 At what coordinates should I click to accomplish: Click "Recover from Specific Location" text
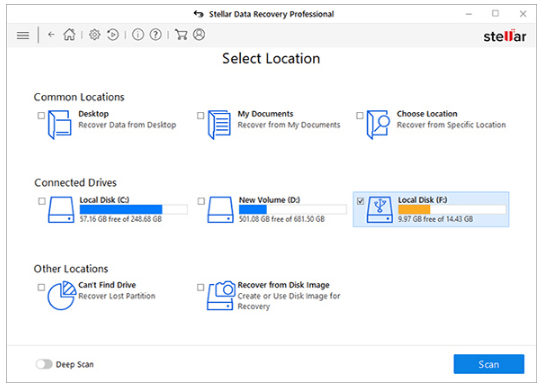point(451,125)
